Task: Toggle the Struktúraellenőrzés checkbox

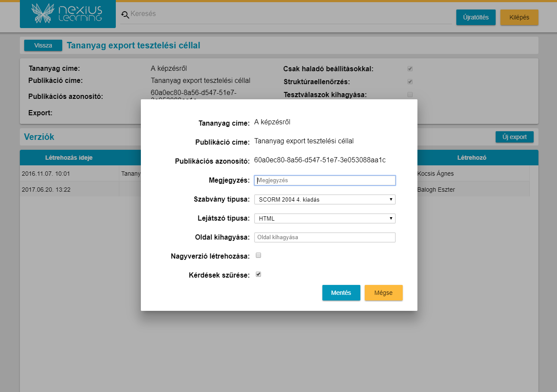Action: 410,82
